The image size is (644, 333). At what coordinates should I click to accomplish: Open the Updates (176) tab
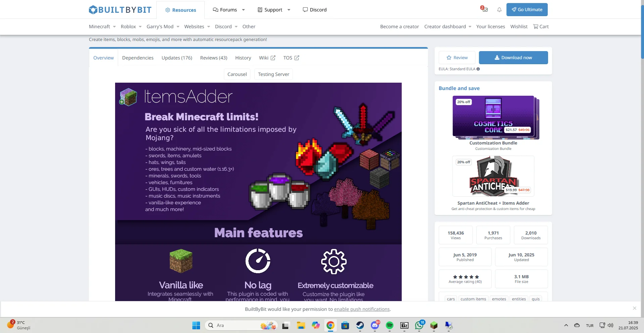[x=177, y=58]
